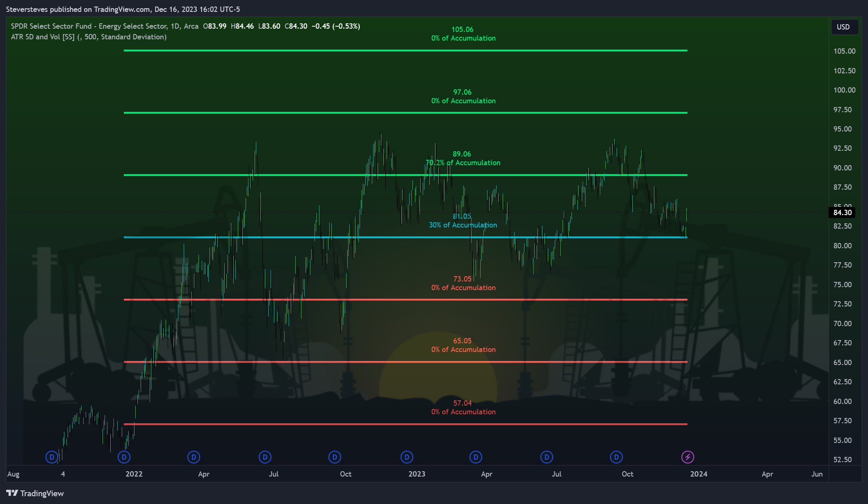Click the dividend marker above Apr 2023
Image resolution: width=868 pixels, height=504 pixels.
pos(476,457)
